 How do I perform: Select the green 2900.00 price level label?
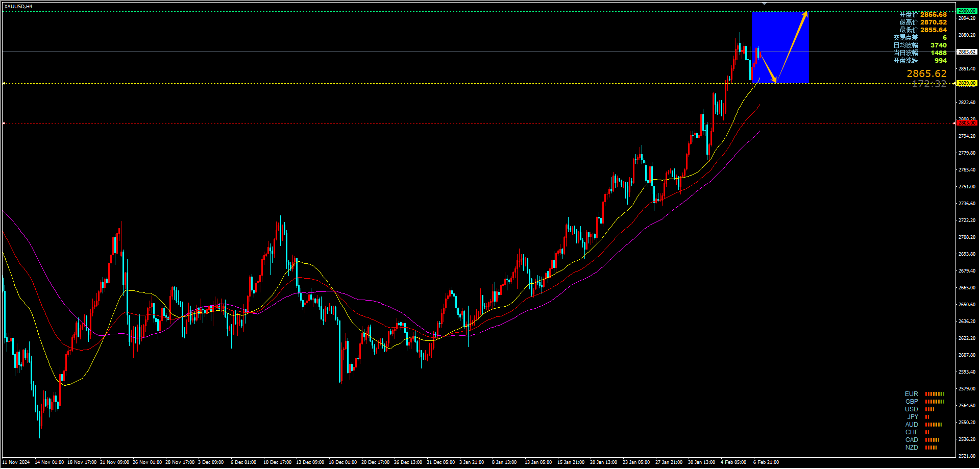pyautogui.click(x=967, y=11)
